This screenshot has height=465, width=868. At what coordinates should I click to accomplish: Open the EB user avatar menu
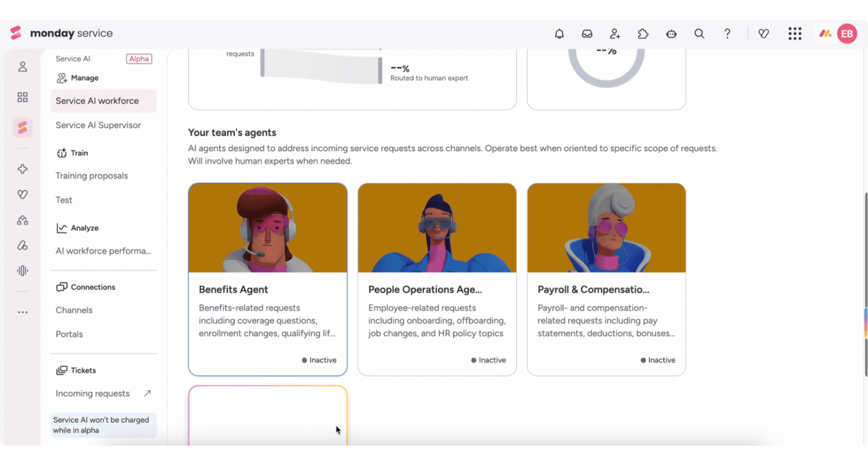tap(847, 34)
